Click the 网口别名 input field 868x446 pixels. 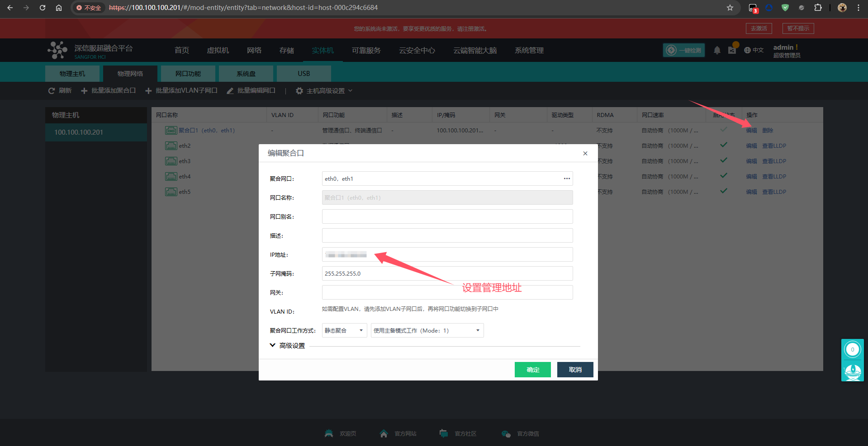tap(447, 216)
